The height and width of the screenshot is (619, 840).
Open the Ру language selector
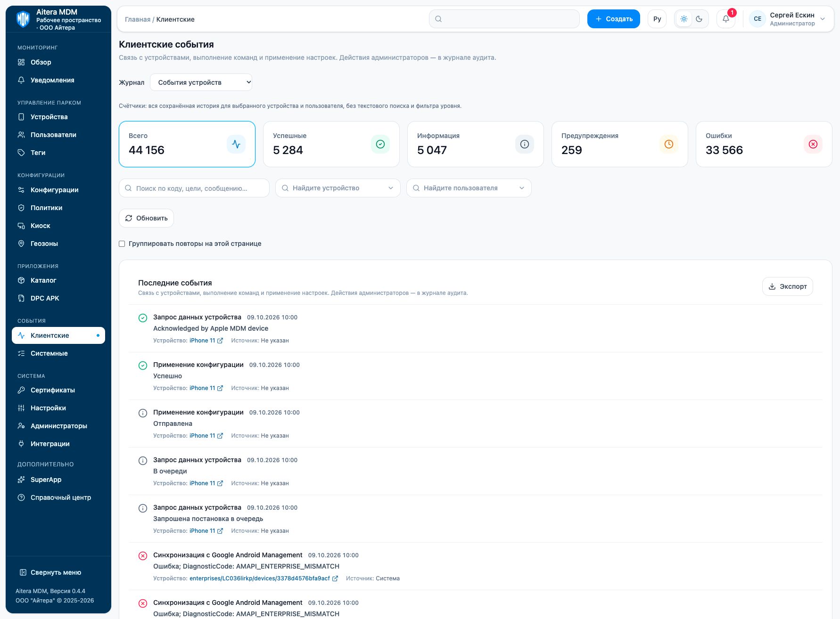(x=657, y=19)
